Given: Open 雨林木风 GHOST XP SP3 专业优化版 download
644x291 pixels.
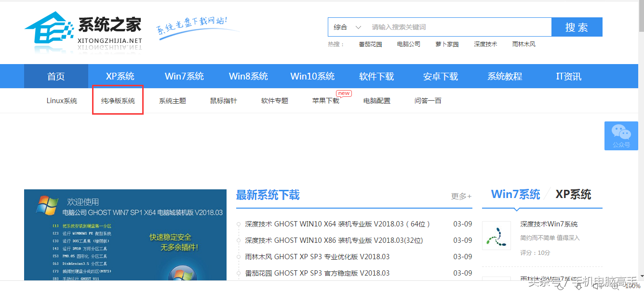Looking at the screenshot, I should click(x=317, y=257).
